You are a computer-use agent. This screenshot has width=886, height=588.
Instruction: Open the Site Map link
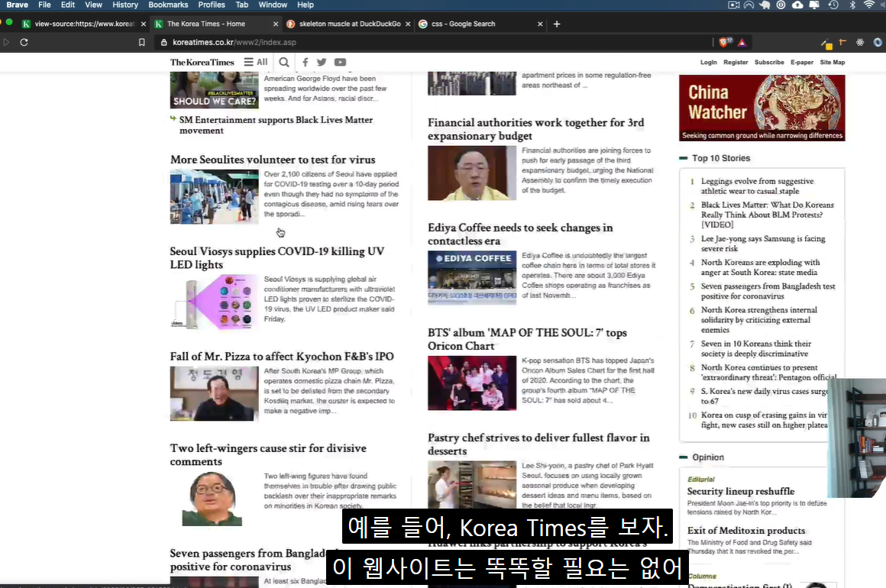pos(833,62)
